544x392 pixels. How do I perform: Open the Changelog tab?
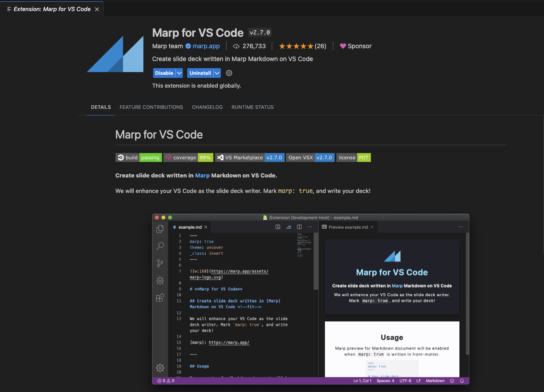click(207, 107)
